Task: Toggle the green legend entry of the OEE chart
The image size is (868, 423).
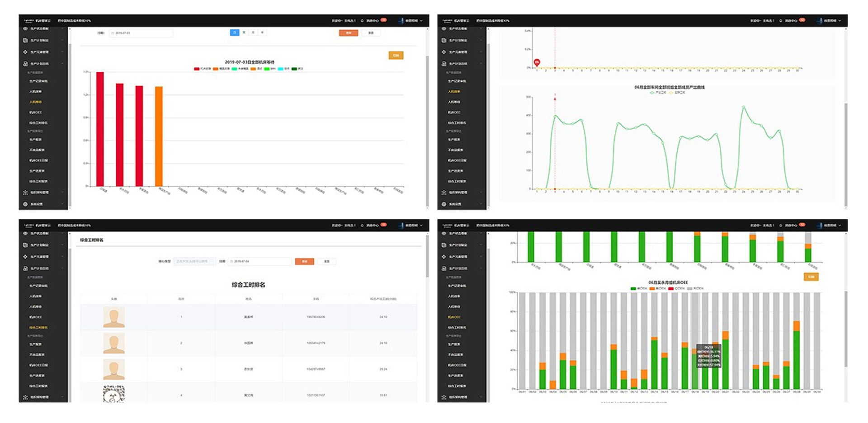Action: 639,288
